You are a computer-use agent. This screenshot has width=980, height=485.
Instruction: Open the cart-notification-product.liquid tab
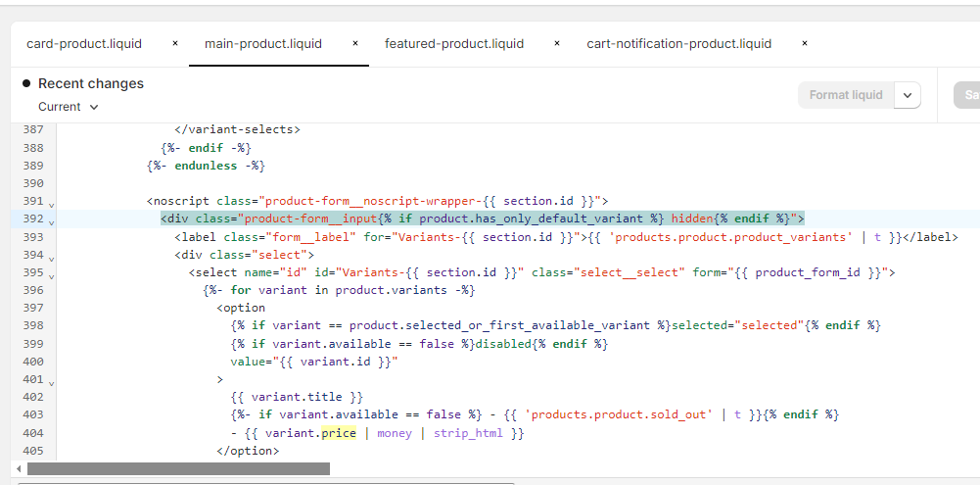678,43
